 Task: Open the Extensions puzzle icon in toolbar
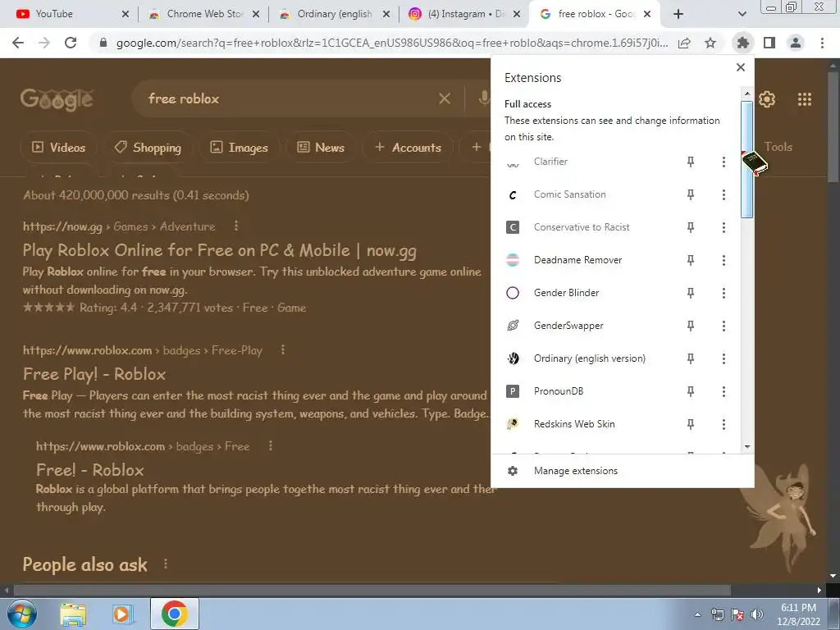point(742,43)
